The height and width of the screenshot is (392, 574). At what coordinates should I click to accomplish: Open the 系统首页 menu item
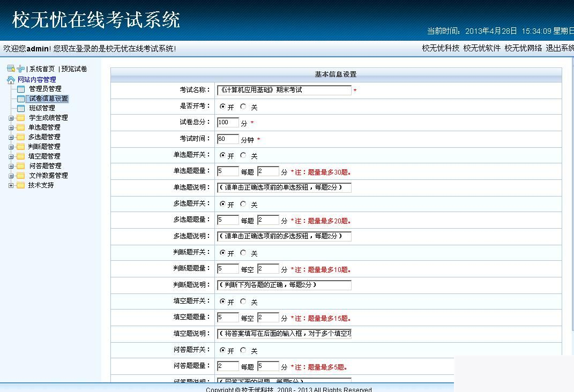tap(42, 69)
